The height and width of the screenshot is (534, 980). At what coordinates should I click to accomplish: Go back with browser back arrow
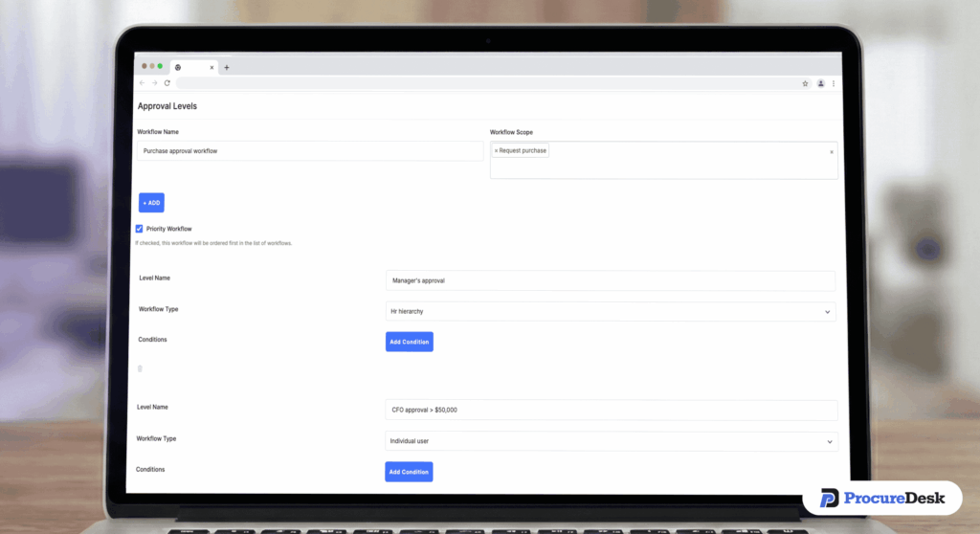tap(143, 83)
